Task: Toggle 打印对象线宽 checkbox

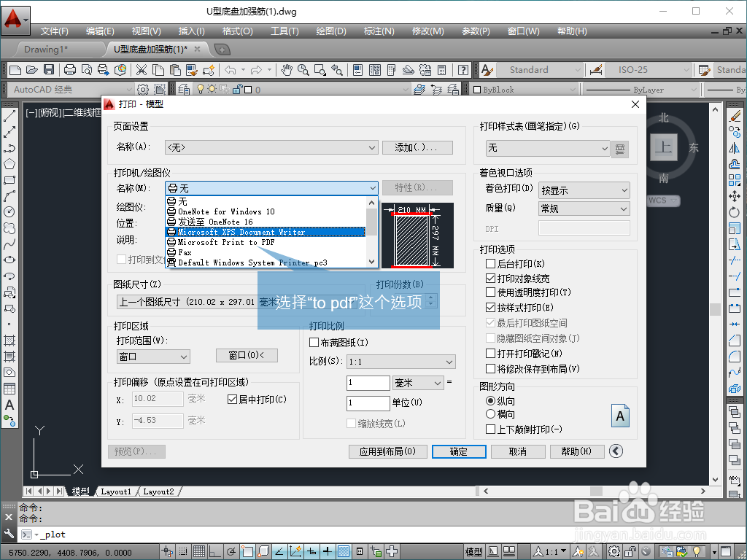Action: 490,278
